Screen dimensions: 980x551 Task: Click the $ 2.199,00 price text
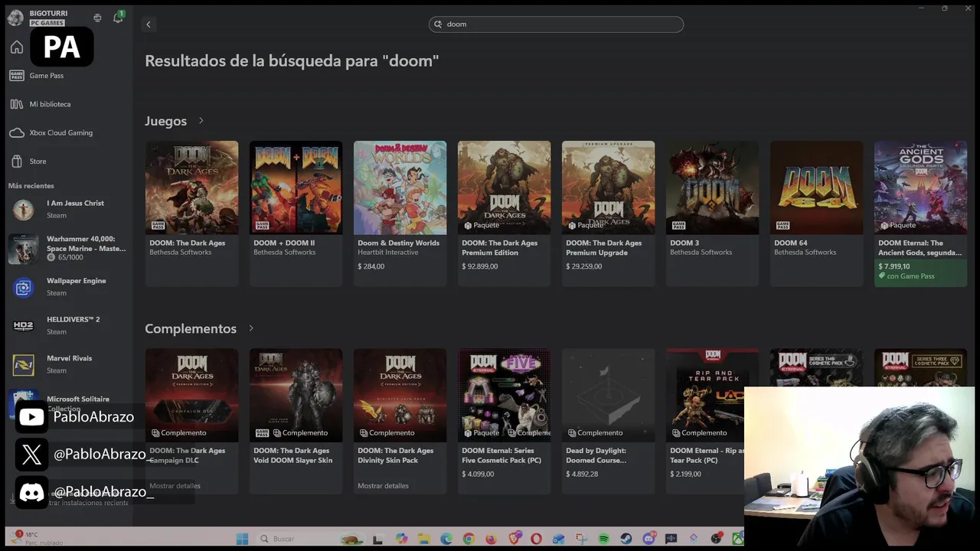[x=686, y=474]
